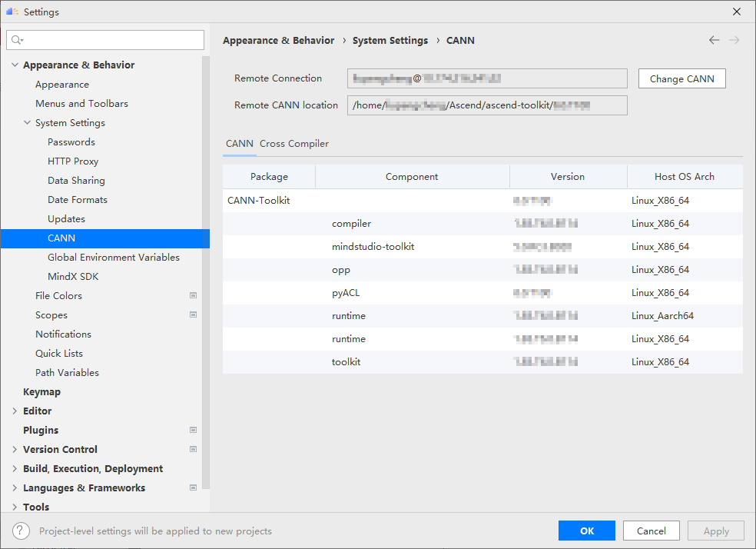Open the Quick Lists settings
Image resolution: width=756 pixels, height=549 pixels.
59,354
